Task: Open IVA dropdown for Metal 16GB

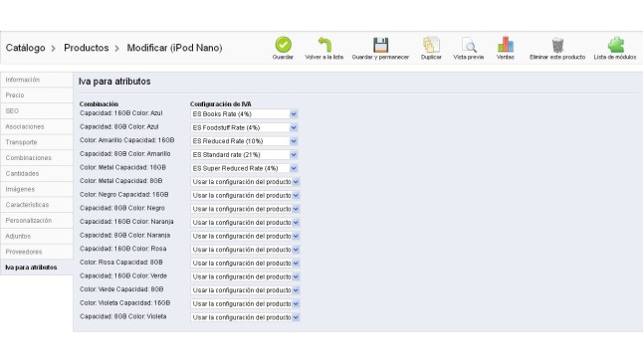Action: pyautogui.click(x=244, y=168)
